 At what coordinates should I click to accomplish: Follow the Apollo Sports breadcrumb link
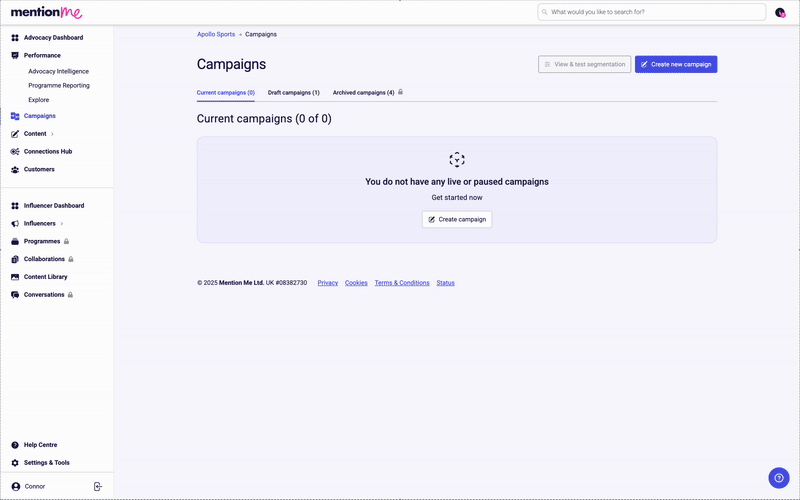216,35
